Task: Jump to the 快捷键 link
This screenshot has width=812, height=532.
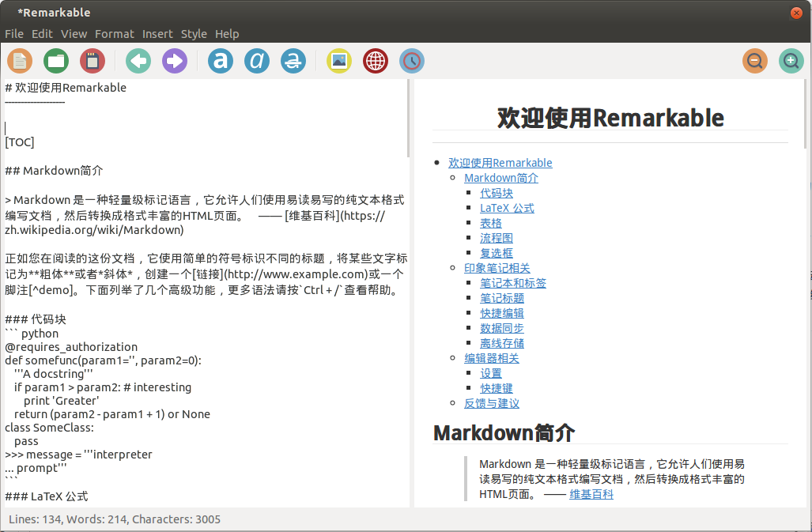Action: coord(497,388)
